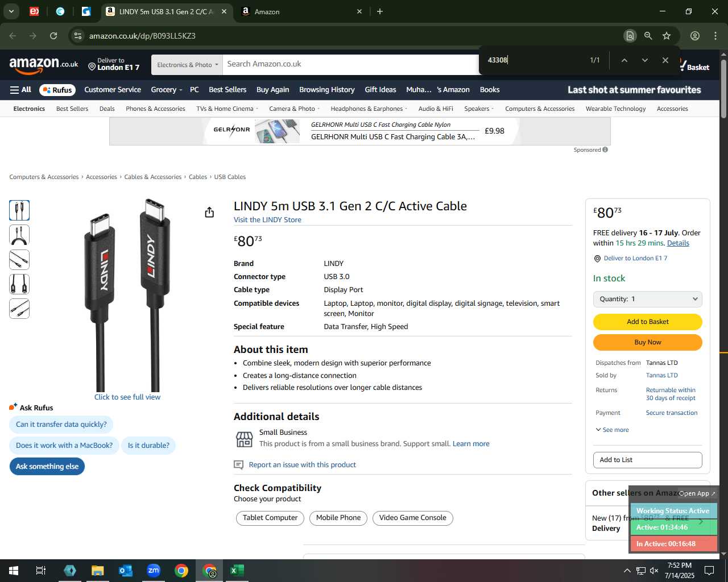Screen dimensions: 728x582
Task: Open the notifications center icon
Action: pos(709,571)
